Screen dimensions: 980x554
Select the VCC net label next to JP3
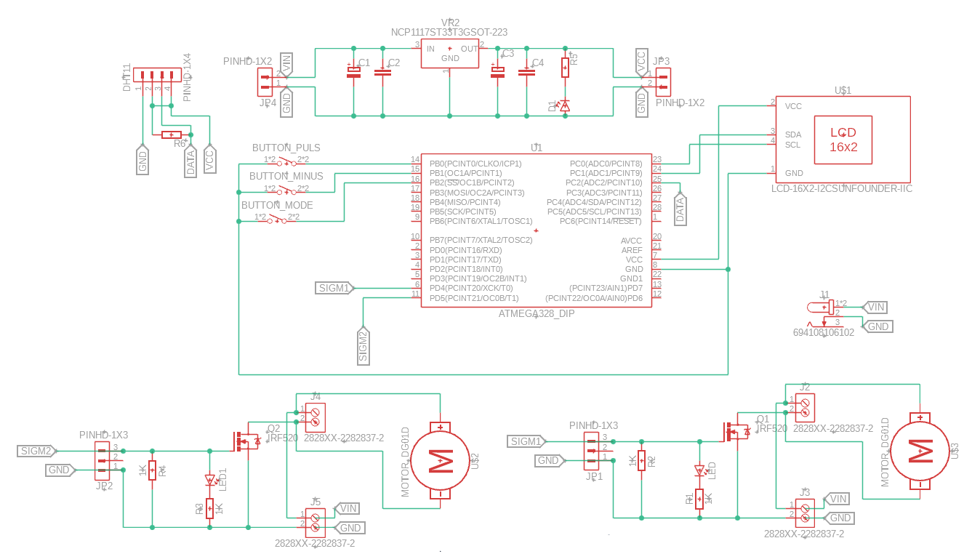click(641, 64)
